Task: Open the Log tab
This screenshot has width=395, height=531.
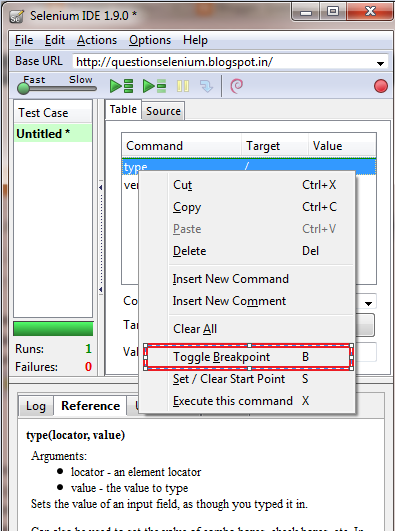Action: pos(36,406)
